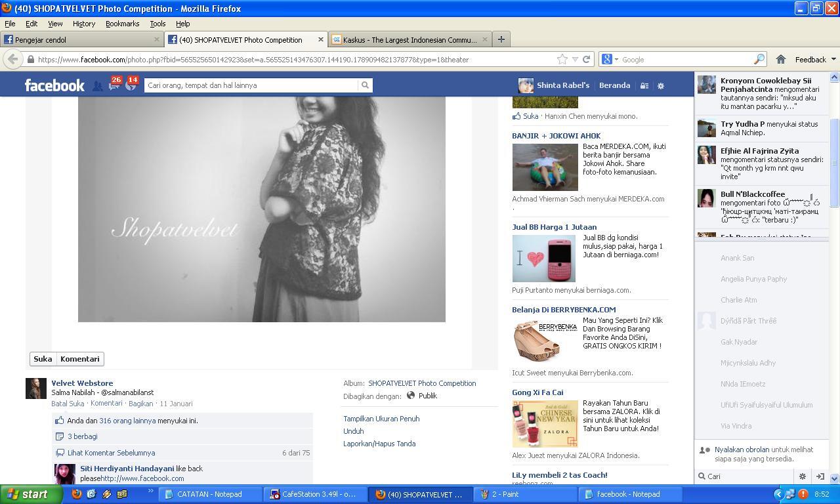The image size is (840, 504).
Task: Click Laporkan/Hapus Tanda link
Action: click(379, 444)
